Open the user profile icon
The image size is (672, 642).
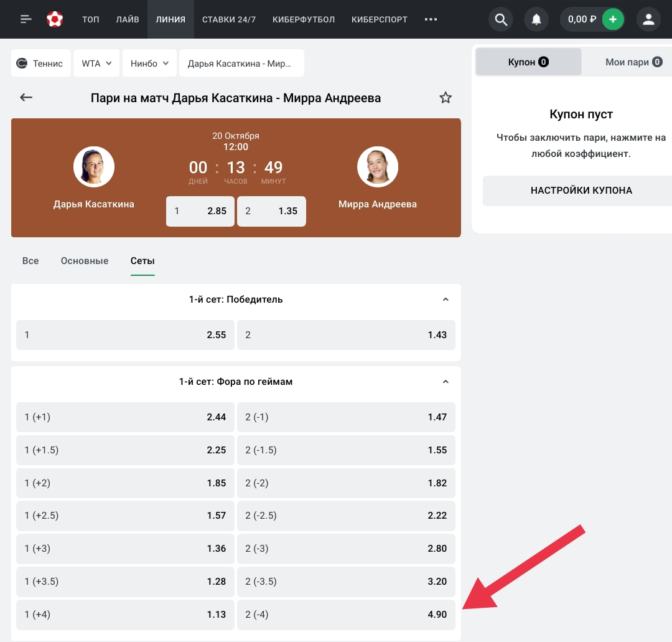click(x=648, y=19)
